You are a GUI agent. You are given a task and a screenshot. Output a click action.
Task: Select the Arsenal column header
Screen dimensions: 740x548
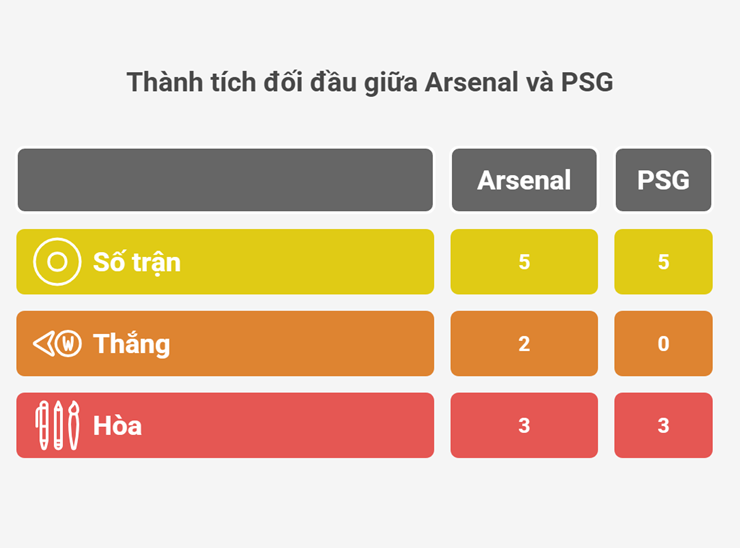[x=524, y=180]
